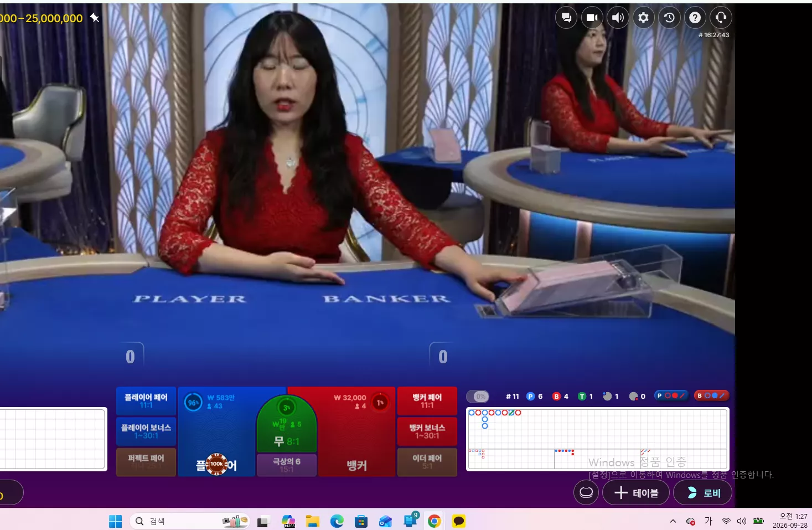
Task: Open the chat panel icon
Action: coord(566,18)
